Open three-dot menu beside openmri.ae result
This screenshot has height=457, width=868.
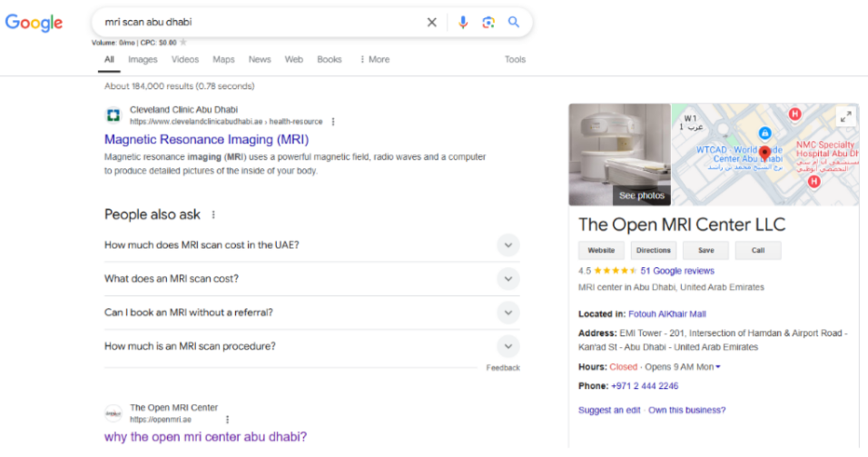point(228,420)
